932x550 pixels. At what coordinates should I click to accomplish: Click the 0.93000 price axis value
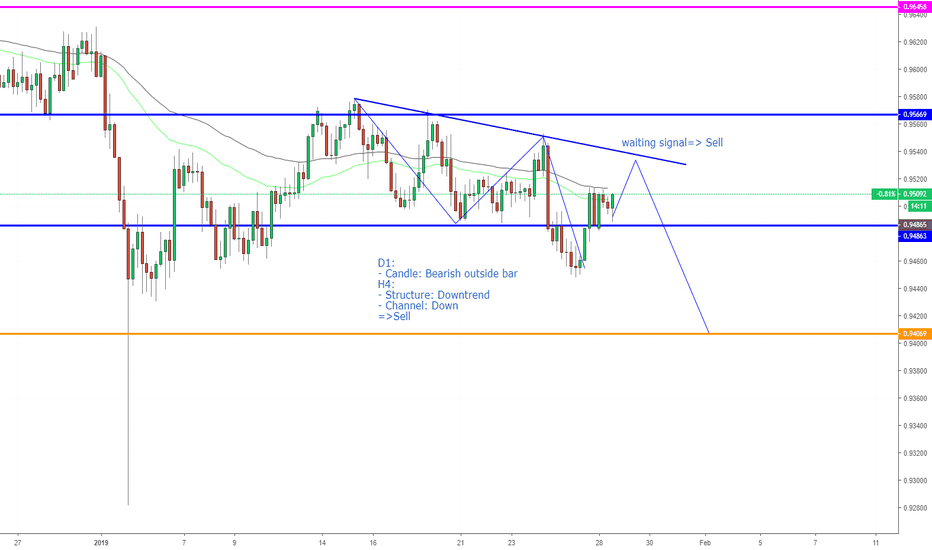(x=915, y=480)
